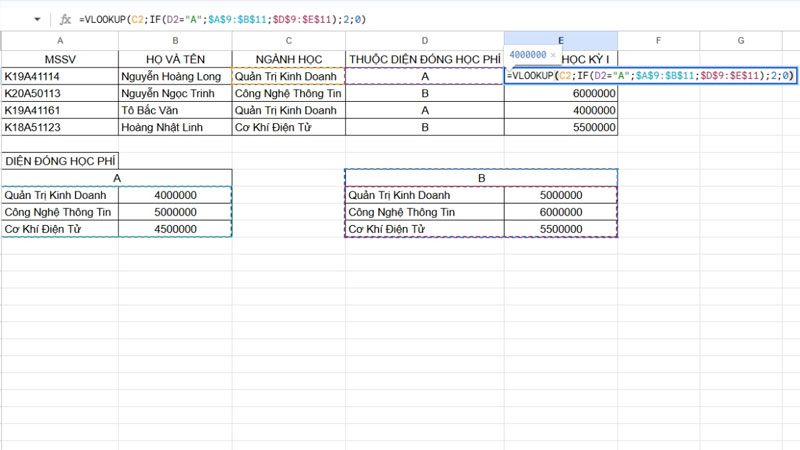Select cell Nguyễn Ngọc Trinh
Viewport: 800px width, 450px height.
[x=175, y=93]
